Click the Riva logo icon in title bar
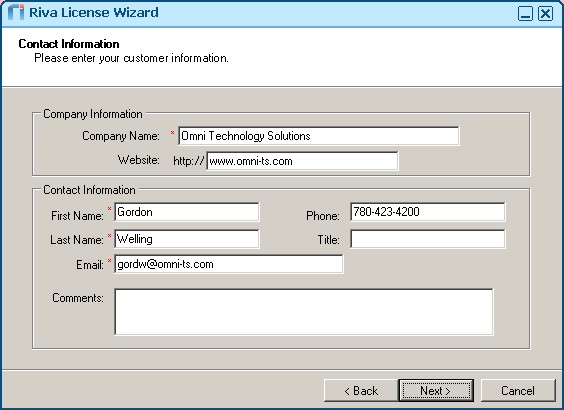The image size is (564, 410). (x=16, y=13)
